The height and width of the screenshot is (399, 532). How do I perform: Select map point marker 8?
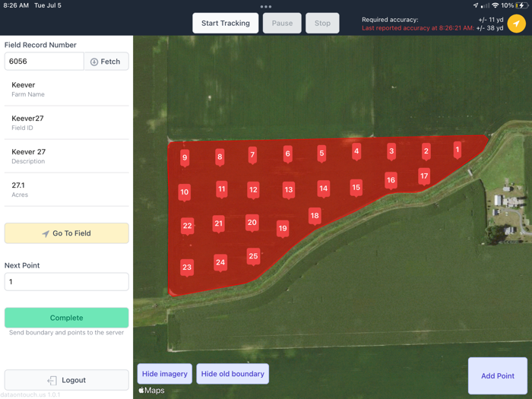[x=220, y=157]
